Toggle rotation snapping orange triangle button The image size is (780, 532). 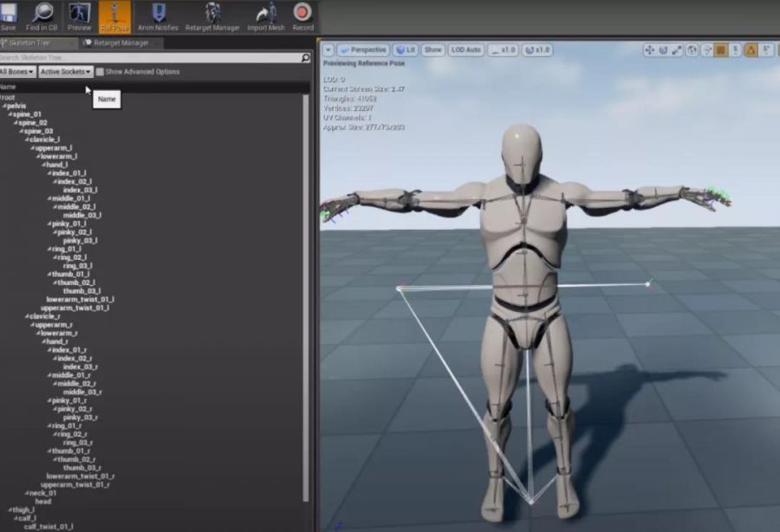tap(751, 50)
